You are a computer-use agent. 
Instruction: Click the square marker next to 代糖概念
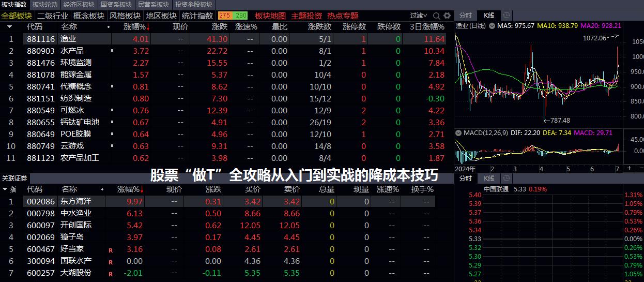pyautogui.click(x=112, y=86)
